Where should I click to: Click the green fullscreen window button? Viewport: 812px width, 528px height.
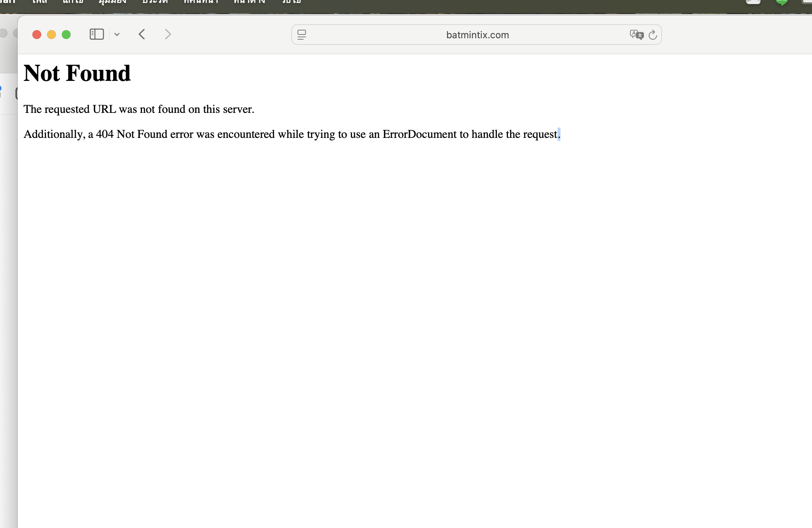coord(66,35)
